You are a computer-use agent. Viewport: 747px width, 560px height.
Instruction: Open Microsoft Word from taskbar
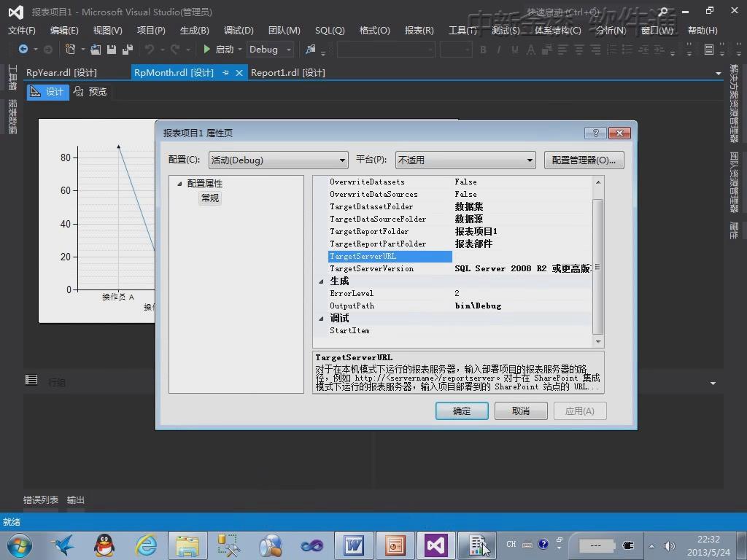tap(354, 545)
